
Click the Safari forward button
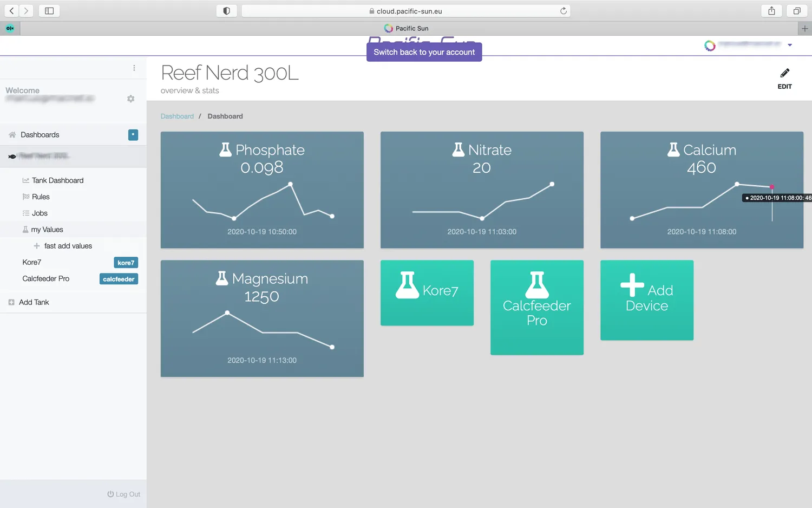click(26, 11)
